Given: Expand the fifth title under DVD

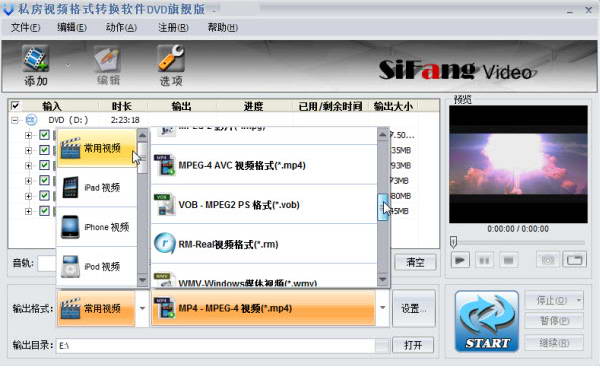Looking at the screenshot, I should pos(28,196).
